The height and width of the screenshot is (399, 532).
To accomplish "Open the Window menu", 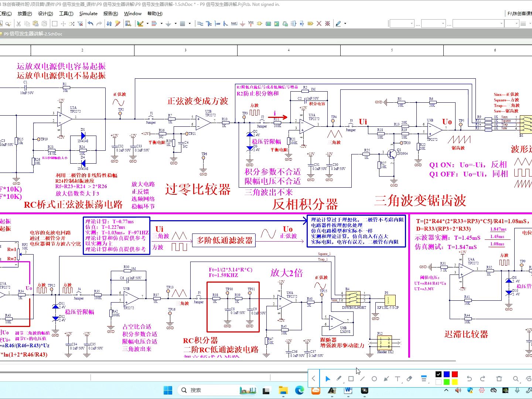I will tap(133, 14).
